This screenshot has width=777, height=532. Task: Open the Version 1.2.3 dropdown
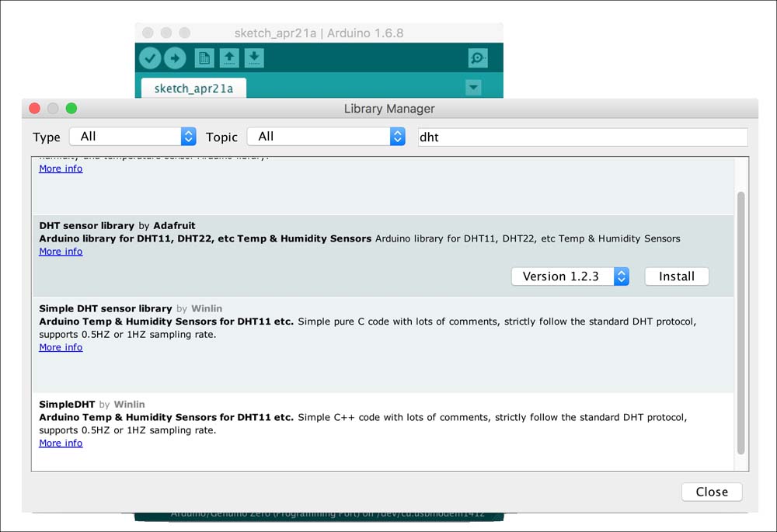(x=570, y=276)
